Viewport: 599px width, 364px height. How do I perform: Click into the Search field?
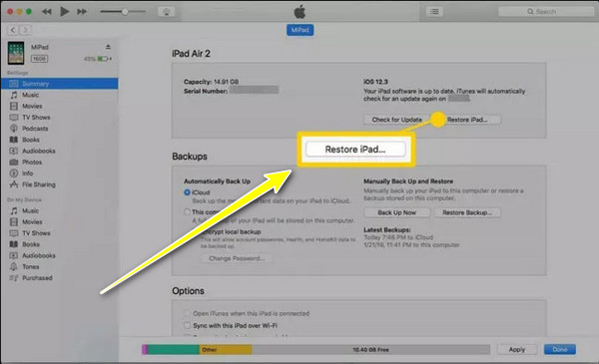[546, 12]
